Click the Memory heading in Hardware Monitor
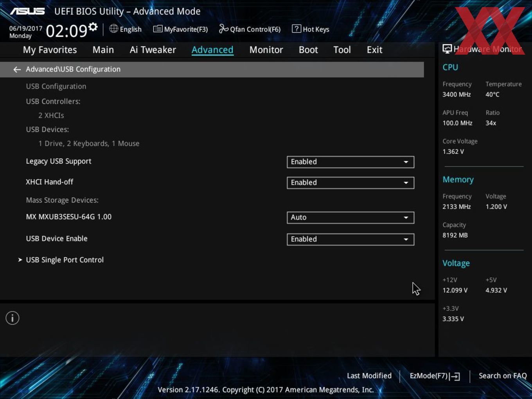Screen dimensions: 532x399 click(x=458, y=180)
